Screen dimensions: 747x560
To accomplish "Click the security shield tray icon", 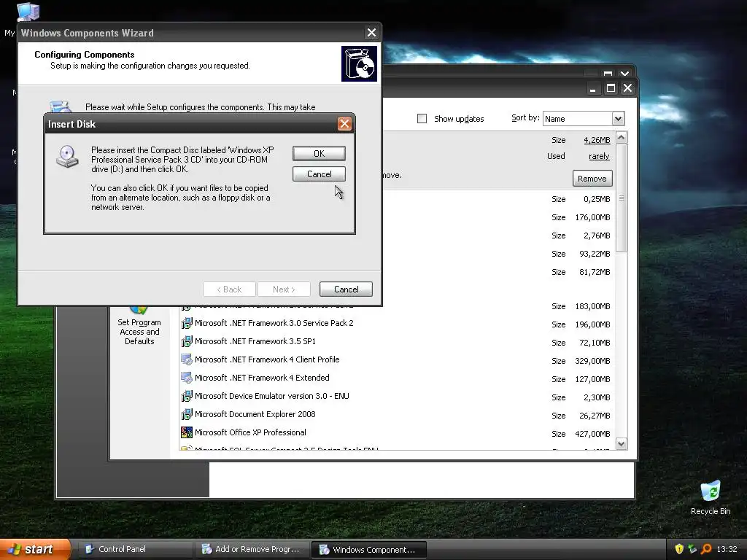I will tap(679, 549).
